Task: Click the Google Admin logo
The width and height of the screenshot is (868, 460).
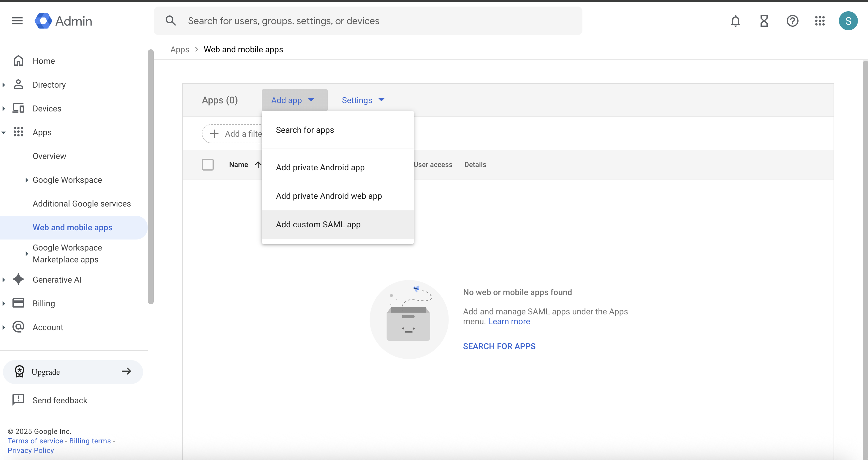Action: [63, 21]
